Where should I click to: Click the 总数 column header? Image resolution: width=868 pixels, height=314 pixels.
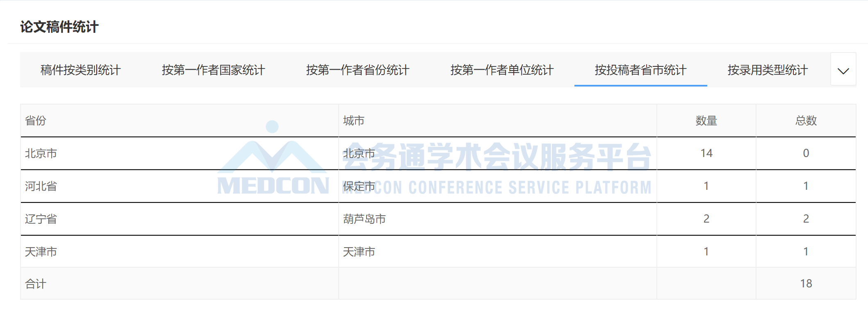pyautogui.click(x=806, y=121)
